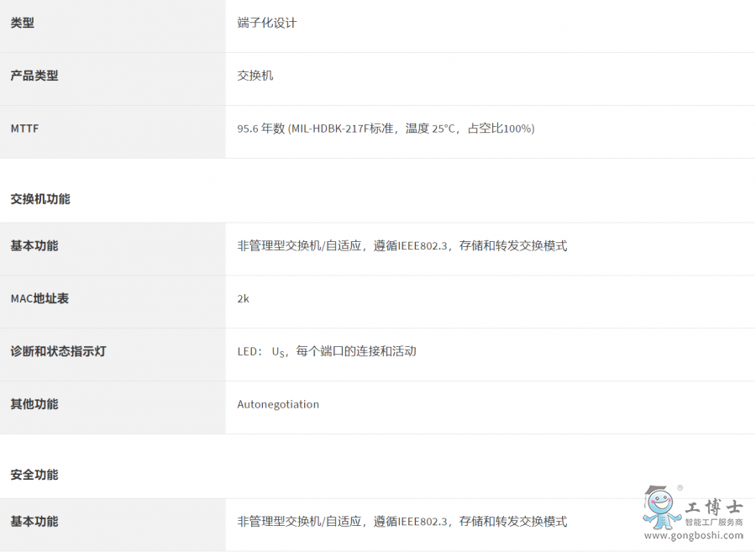
Task: Select the 类型 row label
Action: click(23, 24)
